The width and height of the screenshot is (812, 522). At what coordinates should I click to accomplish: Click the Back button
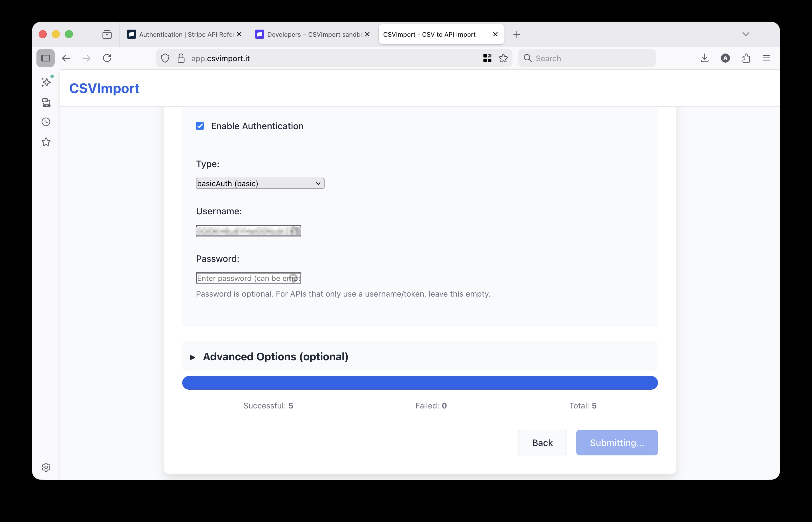[542, 442]
